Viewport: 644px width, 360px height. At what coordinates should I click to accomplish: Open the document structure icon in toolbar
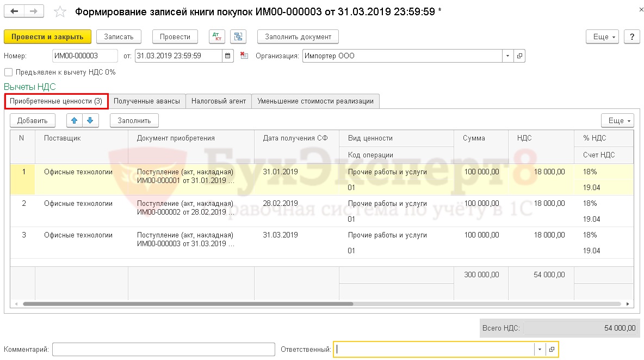[x=238, y=36]
